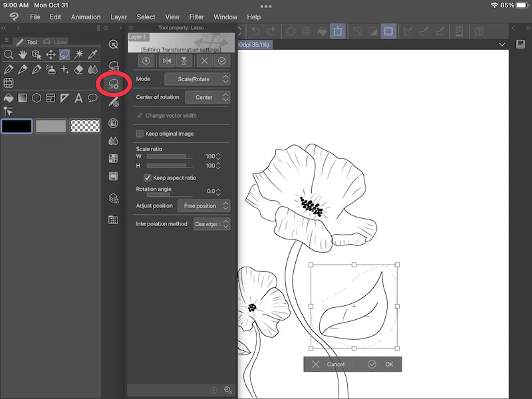Select the Lasso tool

click(x=64, y=54)
